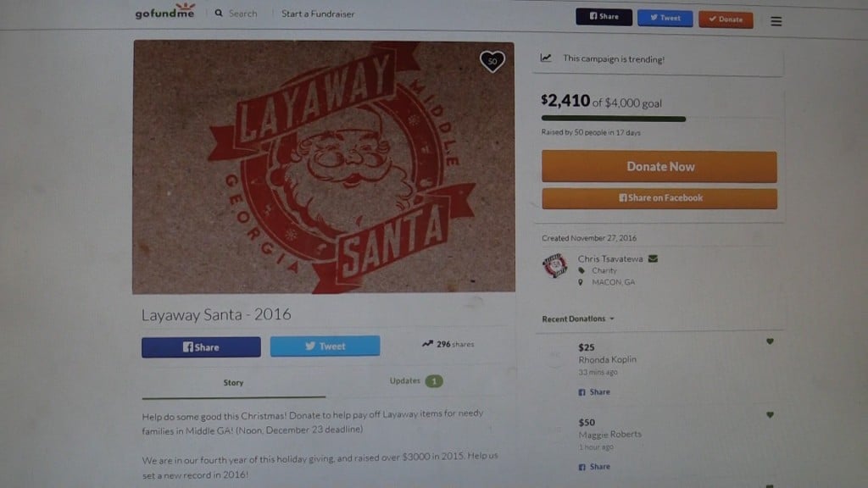Expand the Recent Donations dropdown
The image size is (868, 488).
click(x=578, y=319)
